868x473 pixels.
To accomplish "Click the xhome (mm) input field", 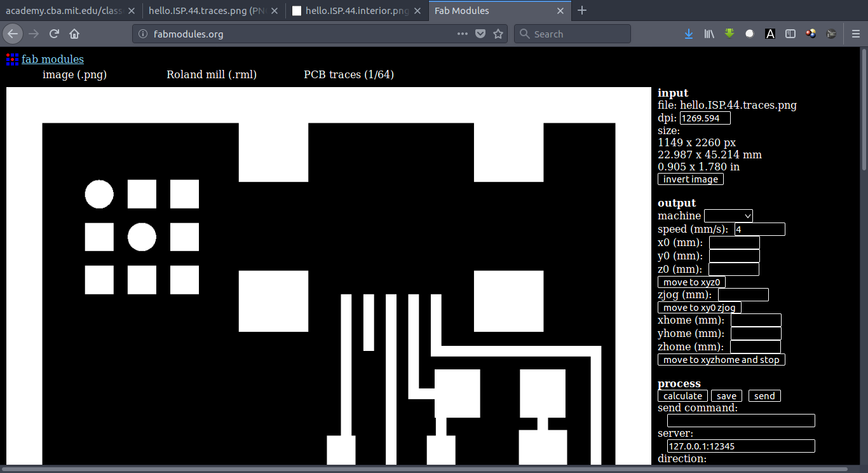I will tap(756, 320).
